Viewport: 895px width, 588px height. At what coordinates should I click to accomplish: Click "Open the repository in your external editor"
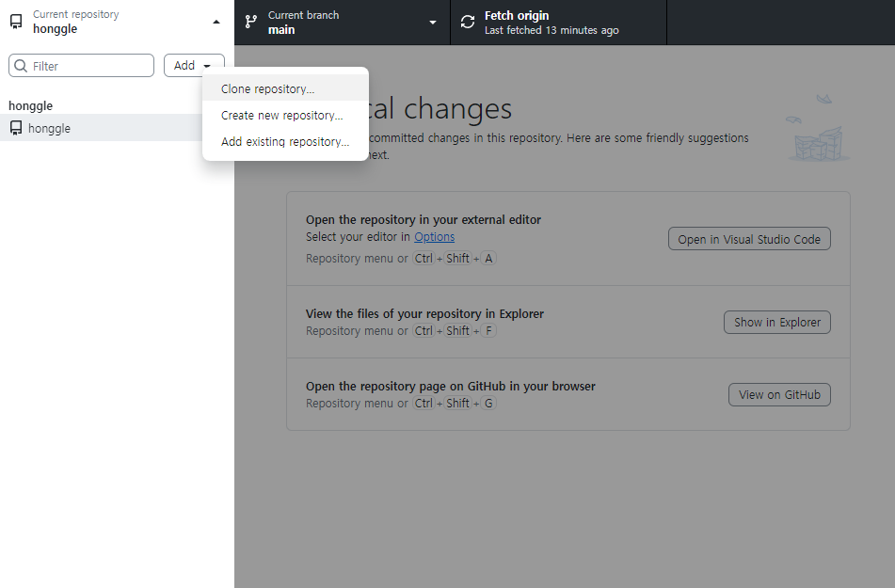point(423,220)
